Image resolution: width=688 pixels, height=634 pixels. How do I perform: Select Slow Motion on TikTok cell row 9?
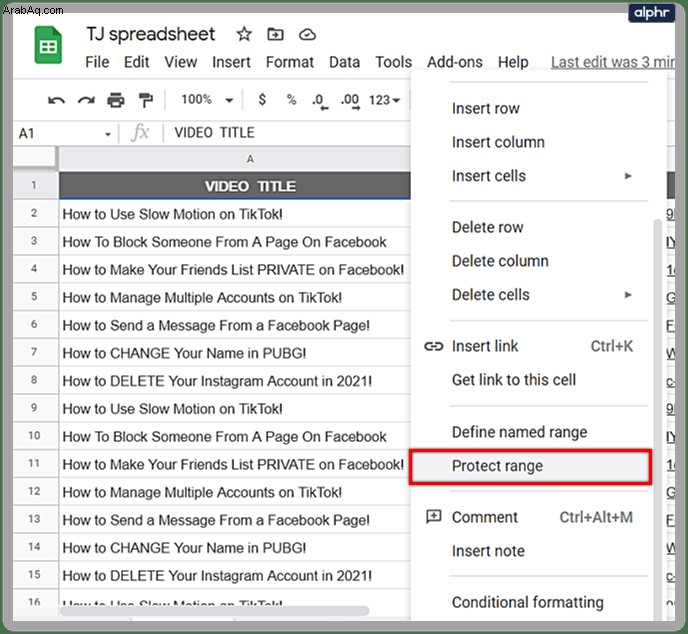click(235, 408)
